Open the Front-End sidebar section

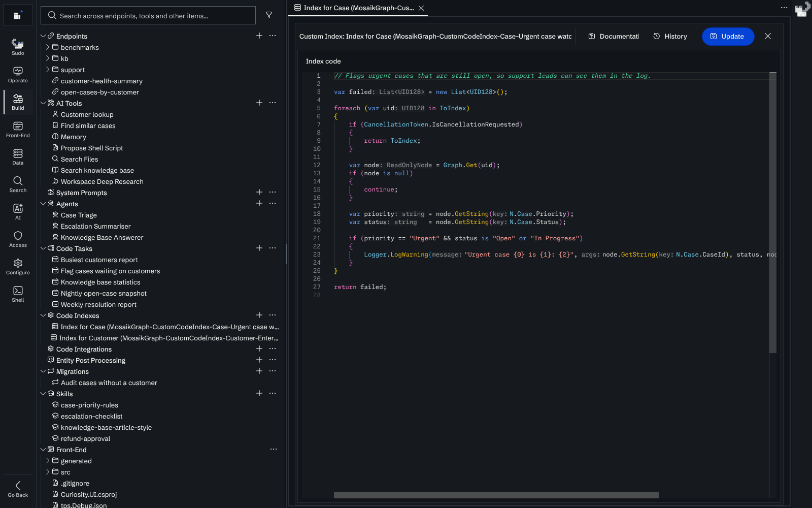tap(18, 130)
